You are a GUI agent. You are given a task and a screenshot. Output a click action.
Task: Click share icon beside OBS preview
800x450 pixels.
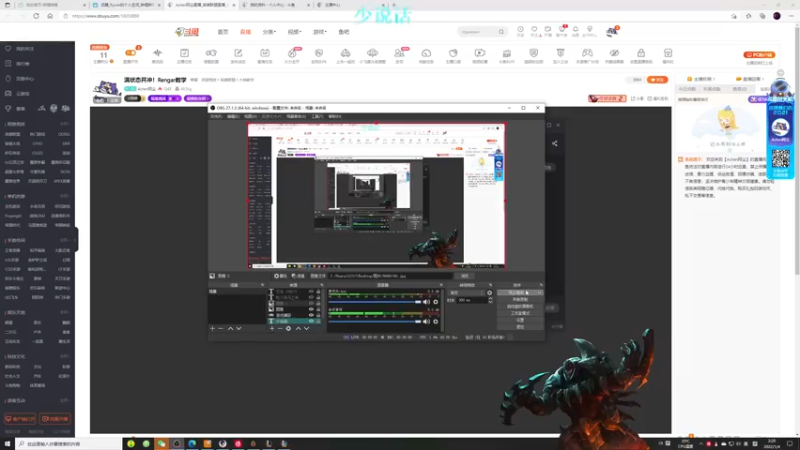tap(555, 143)
